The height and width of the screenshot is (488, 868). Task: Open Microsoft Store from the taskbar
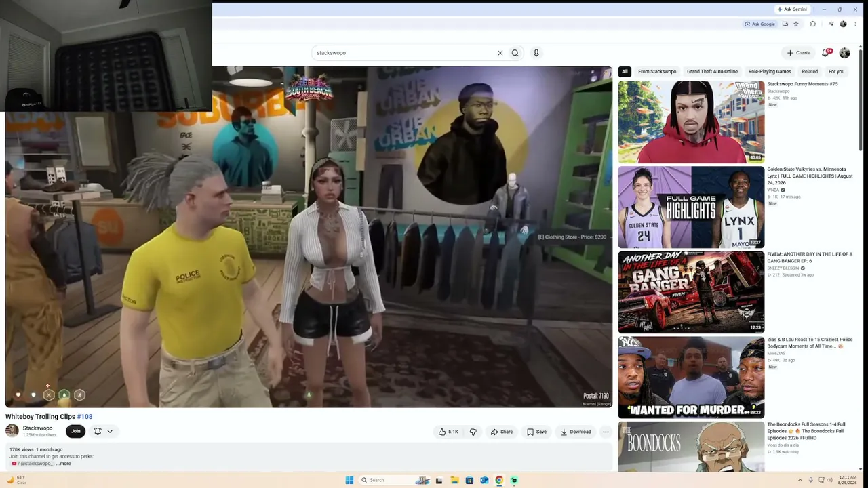469,480
